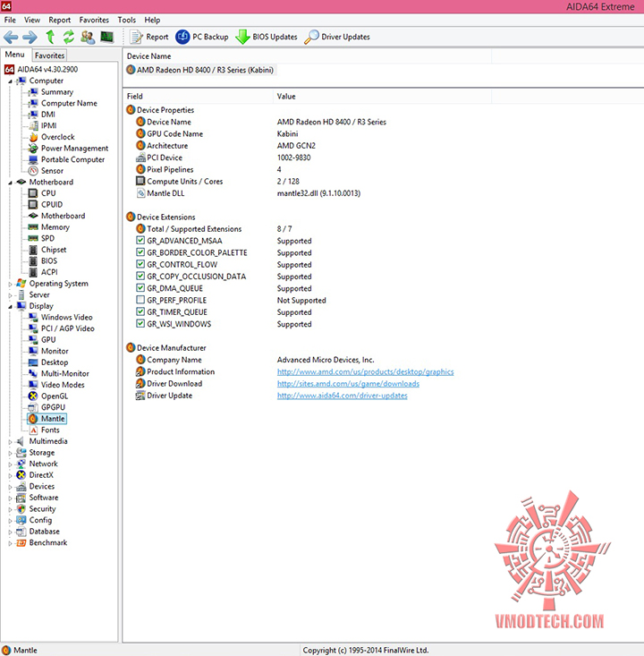Select the Database tree icon
644x656 pixels.
[21, 532]
